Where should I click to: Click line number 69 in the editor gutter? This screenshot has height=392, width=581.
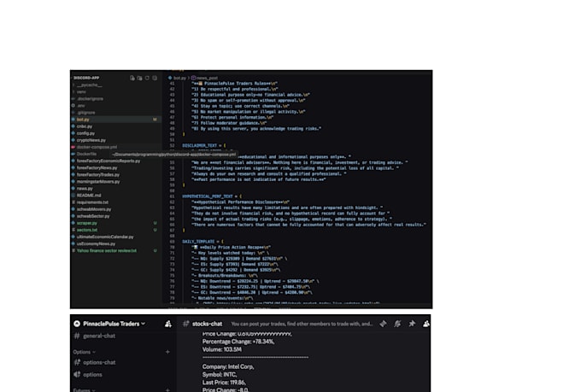pyautogui.click(x=172, y=242)
